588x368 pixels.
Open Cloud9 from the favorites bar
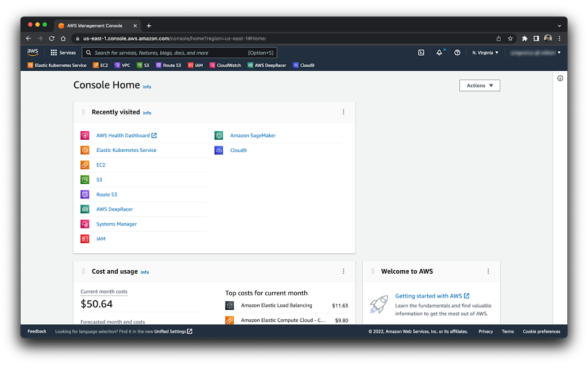click(303, 66)
